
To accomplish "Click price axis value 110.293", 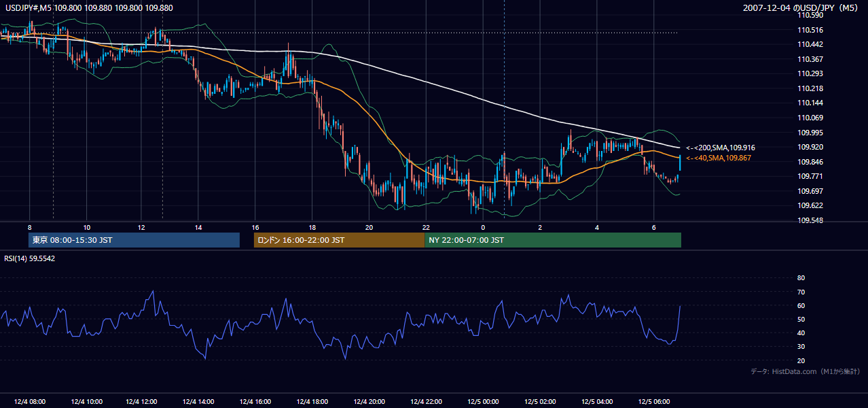I will [x=811, y=73].
